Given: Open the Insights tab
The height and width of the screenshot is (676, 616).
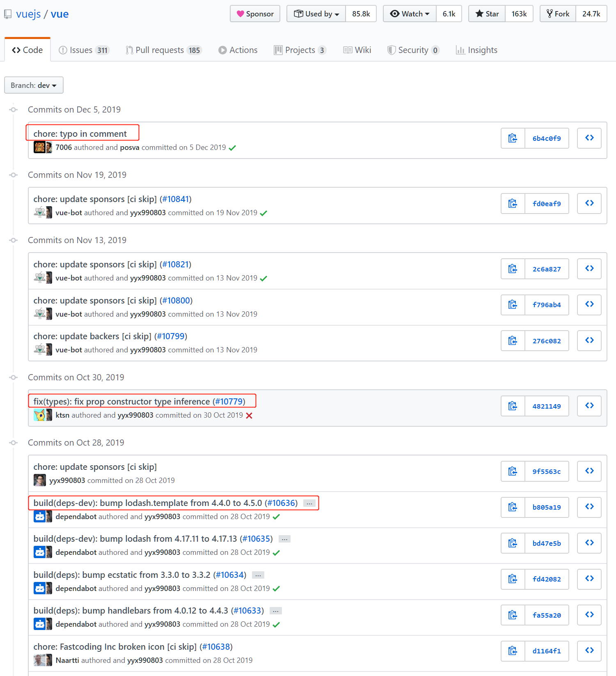Looking at the screenshot, I should click(x=476, y=50).
